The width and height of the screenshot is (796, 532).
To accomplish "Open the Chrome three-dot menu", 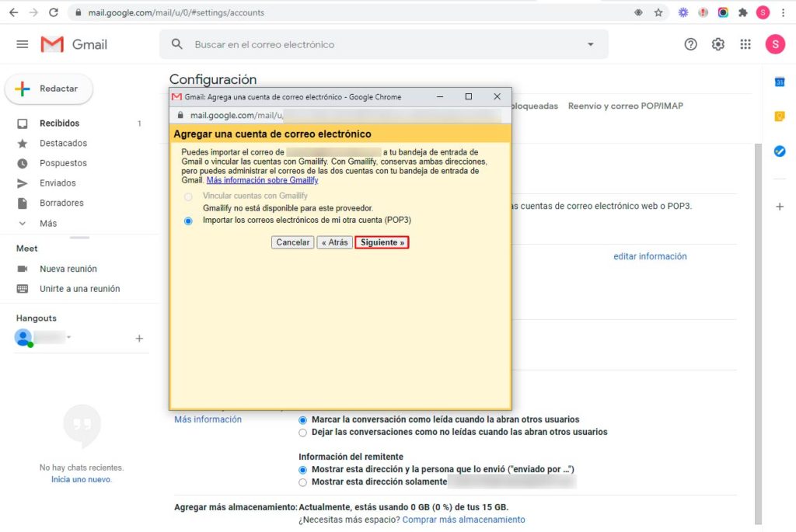I will [784, 12].
